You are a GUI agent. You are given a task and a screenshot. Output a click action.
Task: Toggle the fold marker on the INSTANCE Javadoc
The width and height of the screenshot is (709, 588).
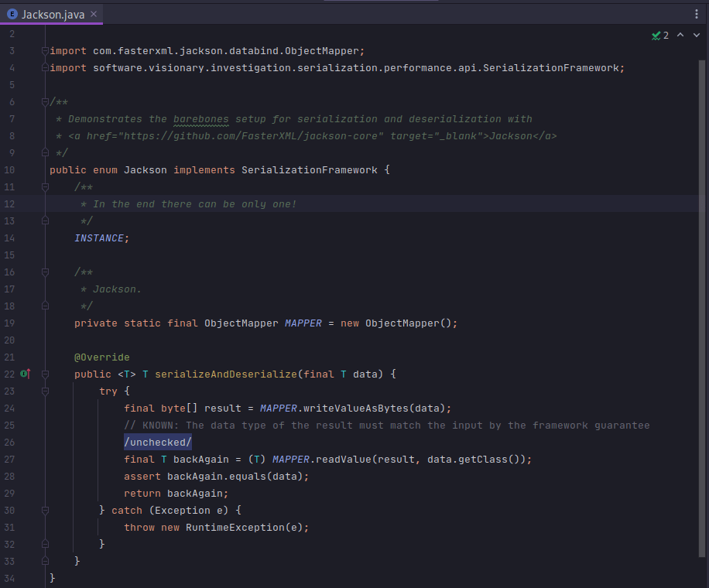pyautogui.click(x=45, y=186)
